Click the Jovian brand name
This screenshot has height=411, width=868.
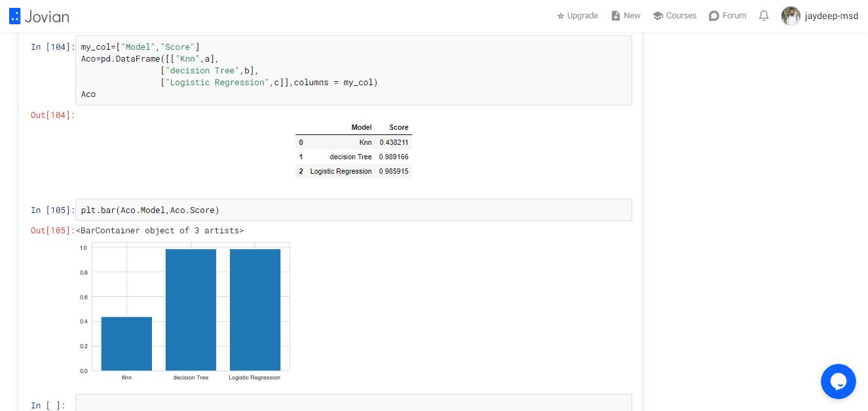(x=47, y=17)
